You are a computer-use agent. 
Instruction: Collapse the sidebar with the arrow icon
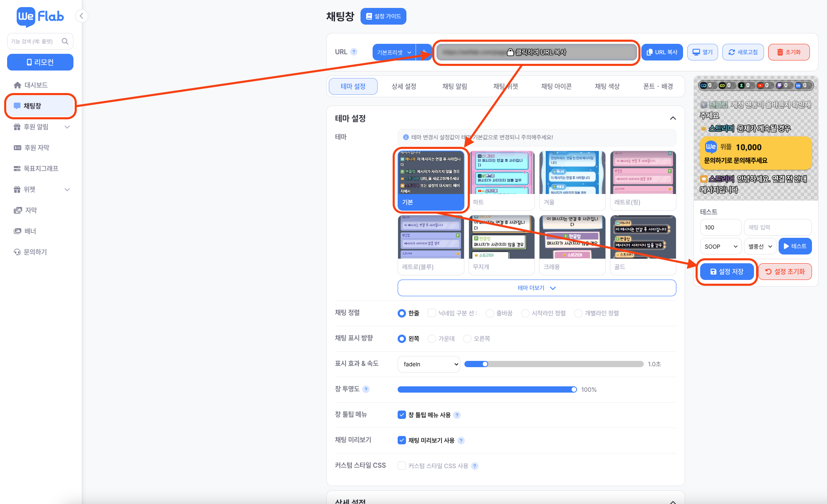coord(82,16)
